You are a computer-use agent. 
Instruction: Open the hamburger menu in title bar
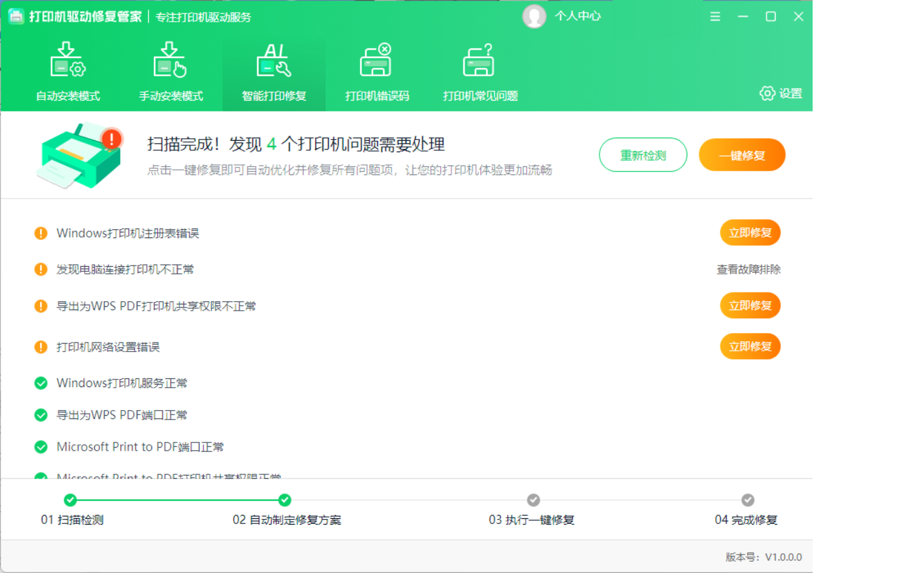(x=715, y=17)
